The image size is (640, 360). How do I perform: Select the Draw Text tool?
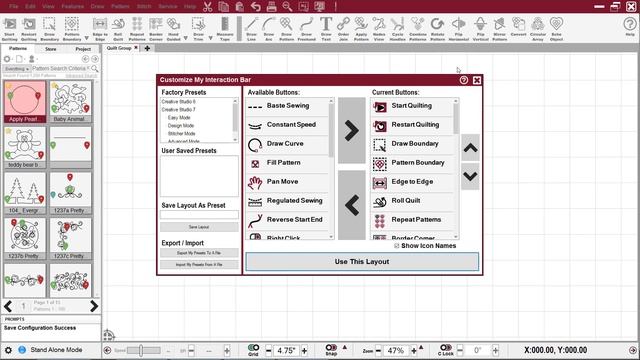(326, 29)
